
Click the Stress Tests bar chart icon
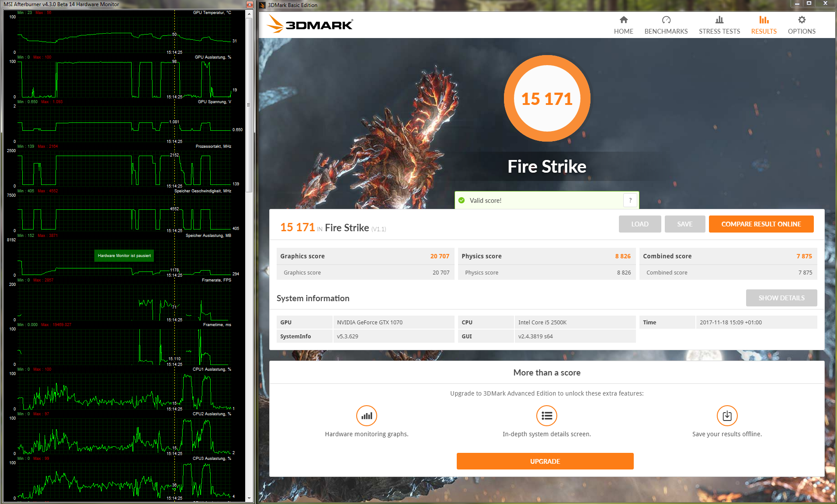pos(719,20)
